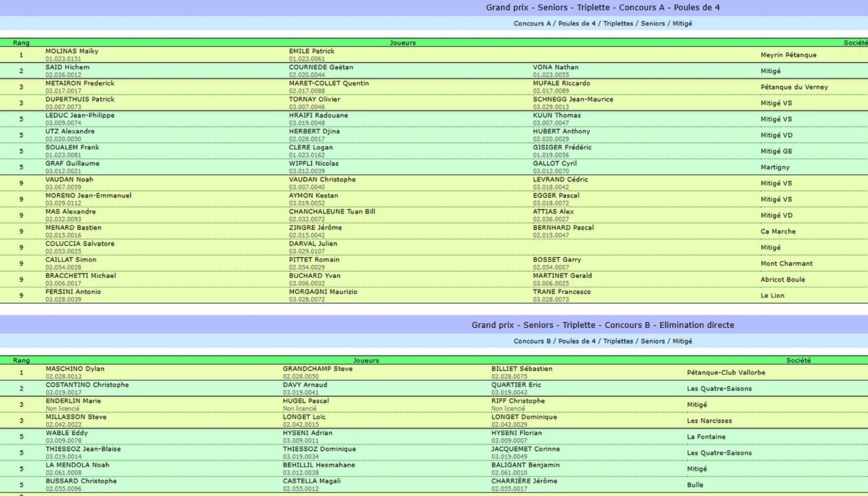Select player GRAF Guillaume

72,163
